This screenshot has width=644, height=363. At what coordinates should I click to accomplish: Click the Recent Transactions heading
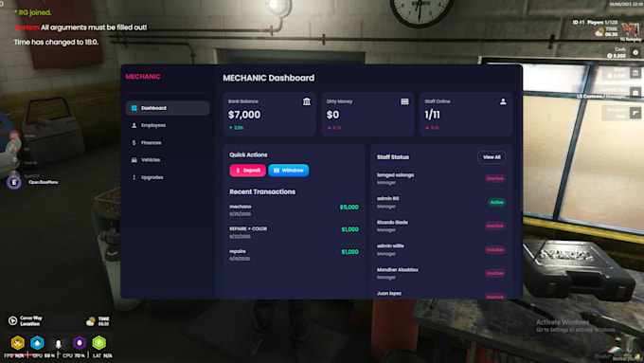[262, 192]
